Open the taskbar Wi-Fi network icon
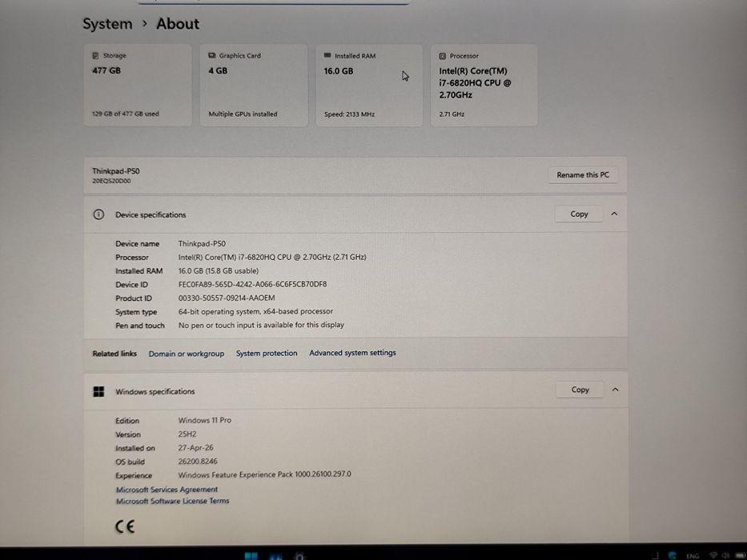This screenshot has height=560, width=747. pos(713,556)
